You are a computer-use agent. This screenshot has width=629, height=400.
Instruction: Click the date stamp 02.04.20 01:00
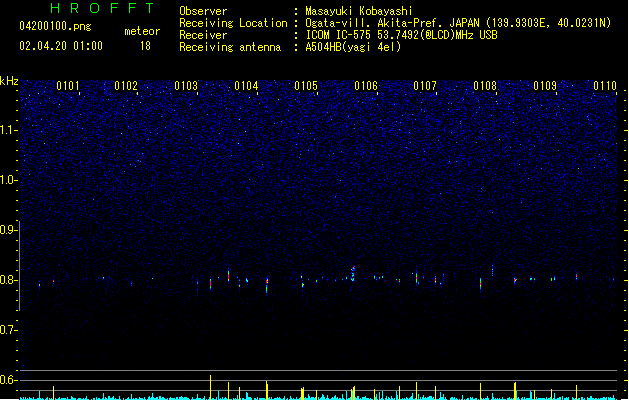tap(61, 46)
